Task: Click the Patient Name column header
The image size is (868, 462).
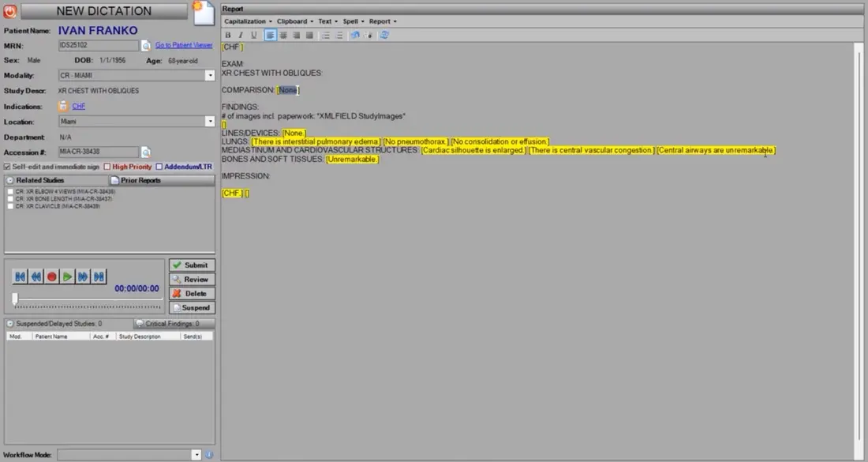Action: (61, 336)
